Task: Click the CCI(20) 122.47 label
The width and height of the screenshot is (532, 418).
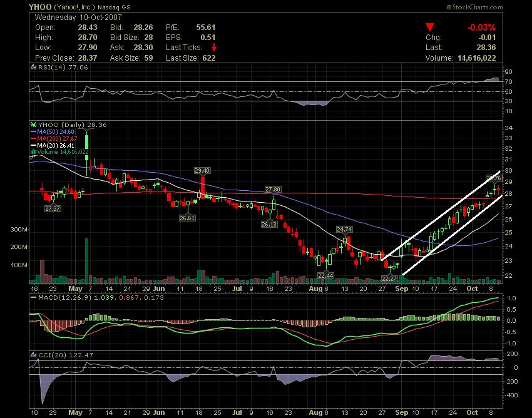Action: (x=66, y=355)
